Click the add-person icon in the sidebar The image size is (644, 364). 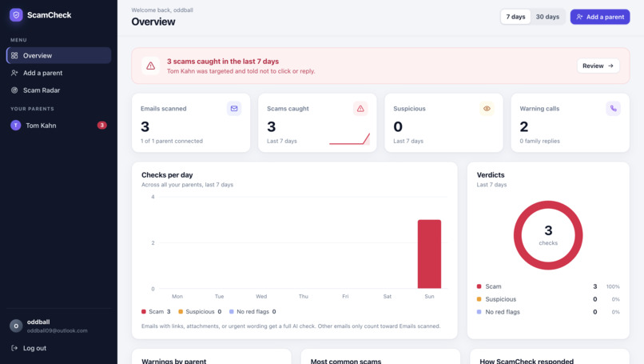tap(14, 73)
